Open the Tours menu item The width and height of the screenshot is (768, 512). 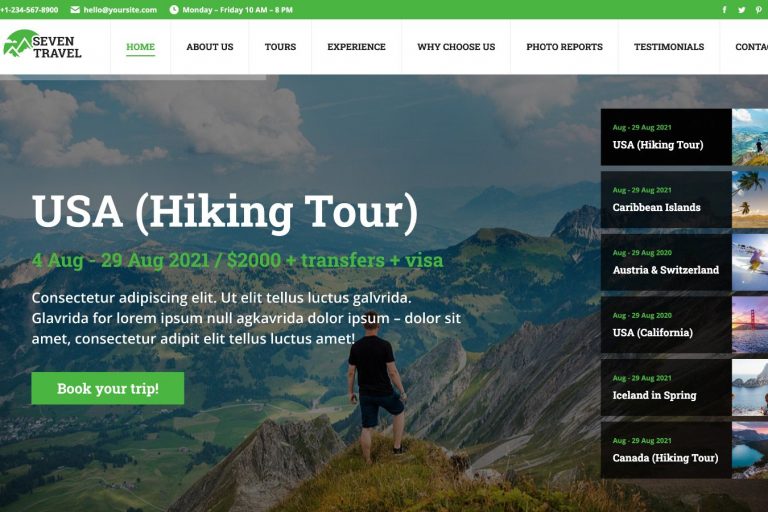coord(280,47)
